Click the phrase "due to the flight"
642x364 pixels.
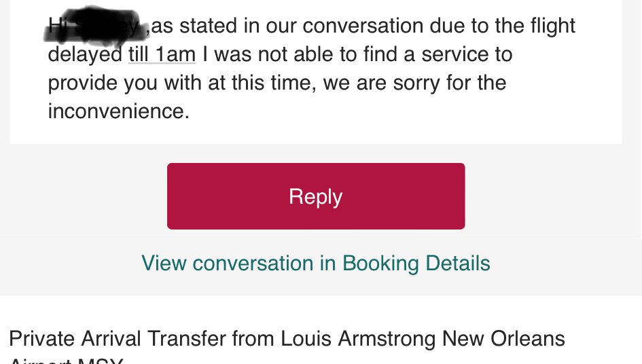point(502,26)
